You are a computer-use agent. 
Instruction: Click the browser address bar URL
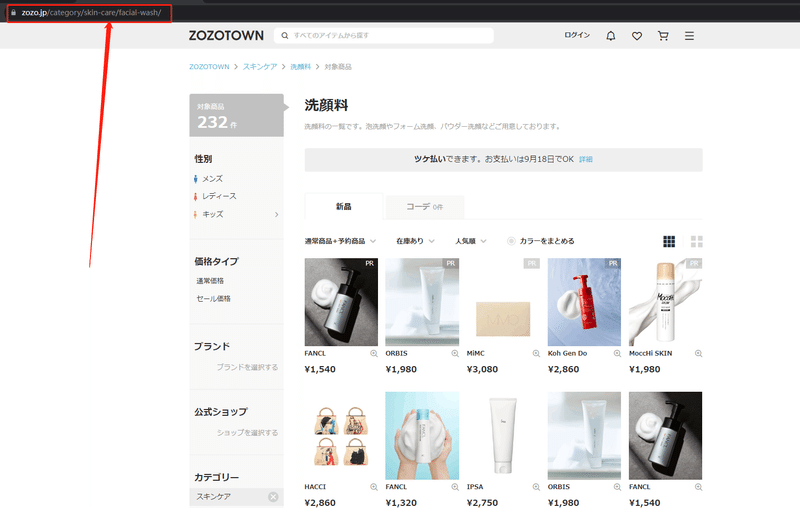tap(91, 12)
